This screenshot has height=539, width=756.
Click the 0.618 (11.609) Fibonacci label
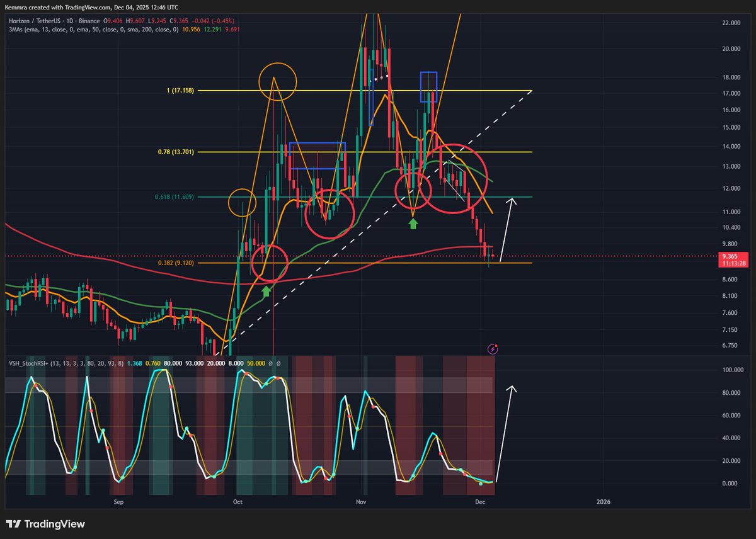175,197
